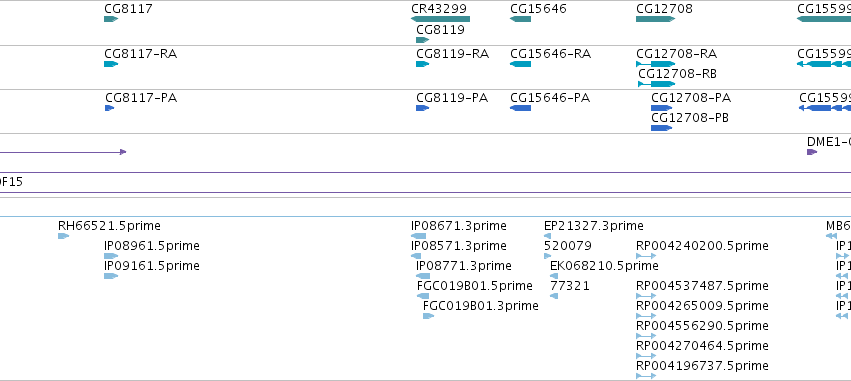Click the CG8117 gene arrow glyph
851x381 pixels.
click(111, 19)
